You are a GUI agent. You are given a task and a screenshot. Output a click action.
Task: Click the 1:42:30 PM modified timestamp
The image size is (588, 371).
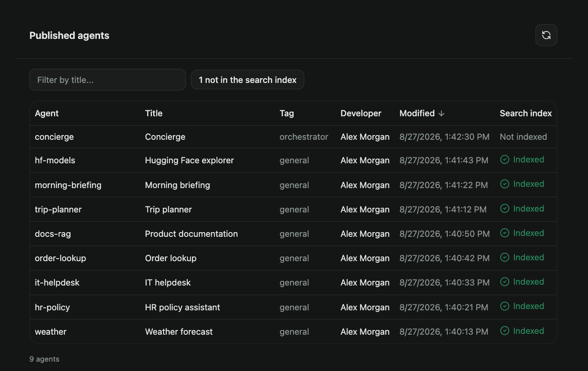(x=444, y=137)
